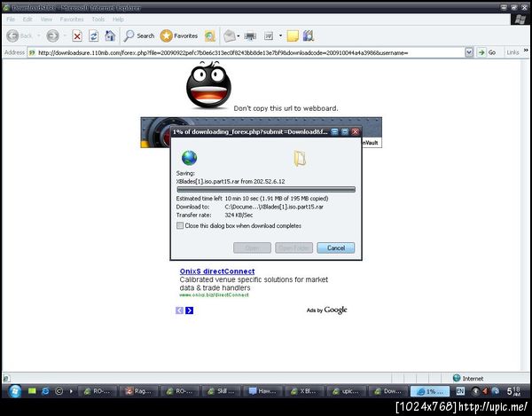Expand quick launch overflow arrow
532x416 pixels.
click(71, 391)
